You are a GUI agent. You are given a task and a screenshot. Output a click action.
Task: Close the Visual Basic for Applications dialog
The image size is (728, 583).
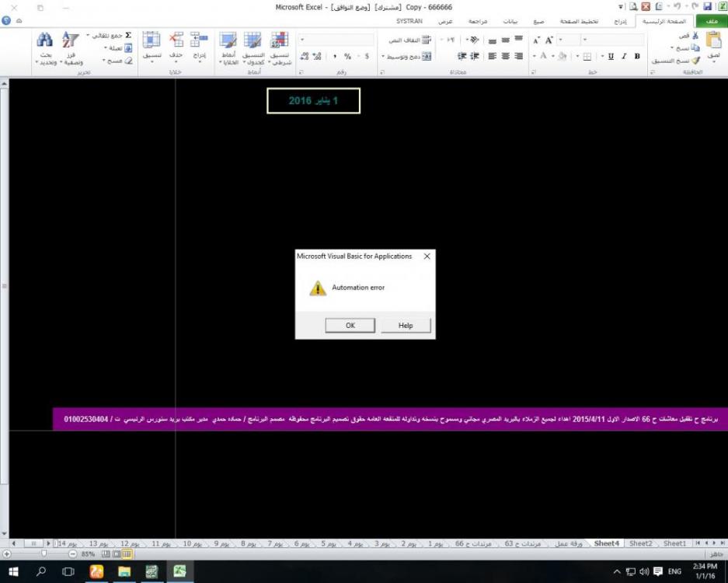pos(427,256)
